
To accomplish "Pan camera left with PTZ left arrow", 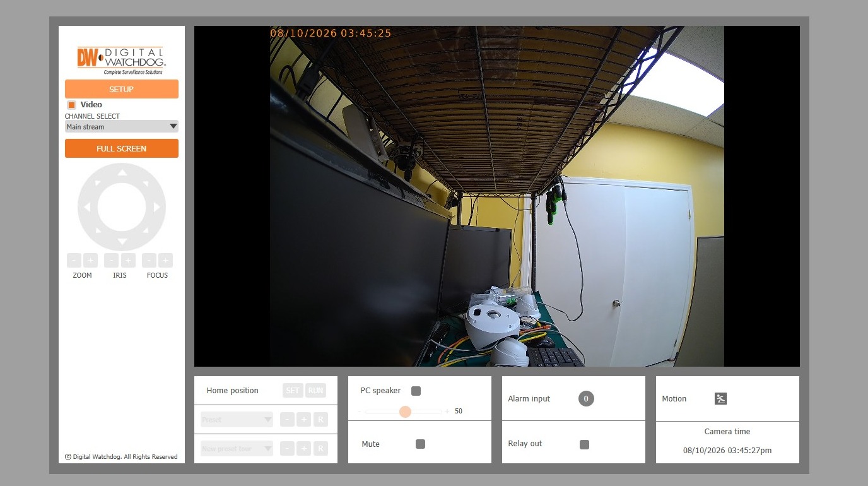I will pyautogui.click(x=87, y=207).
